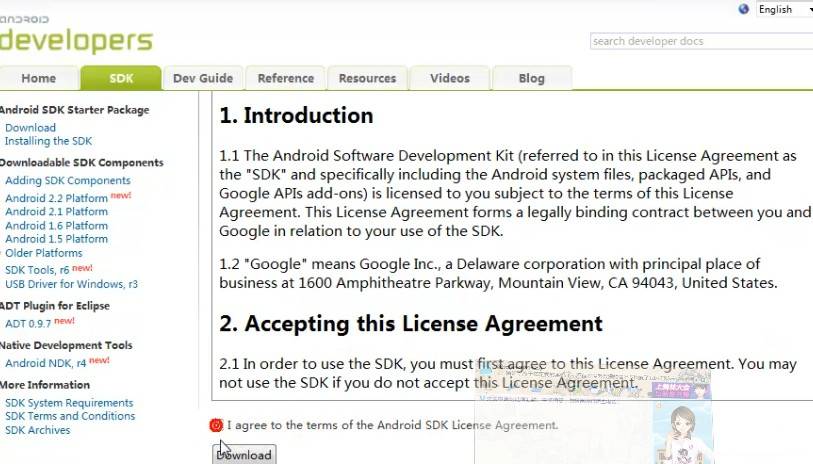The width and height of the screenshot is (813, 464).
Task: Open Adding SDK Components link
Action: [x=68, y=180]
